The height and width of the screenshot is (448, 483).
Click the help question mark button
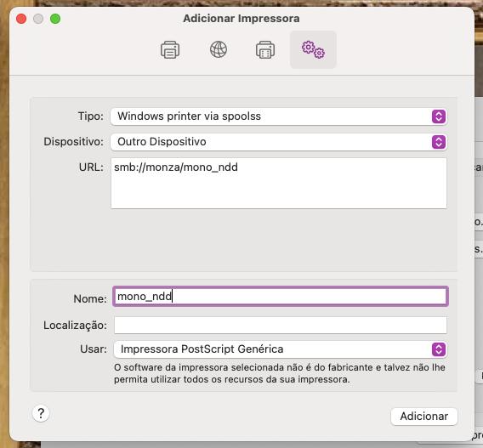point(41,413)
